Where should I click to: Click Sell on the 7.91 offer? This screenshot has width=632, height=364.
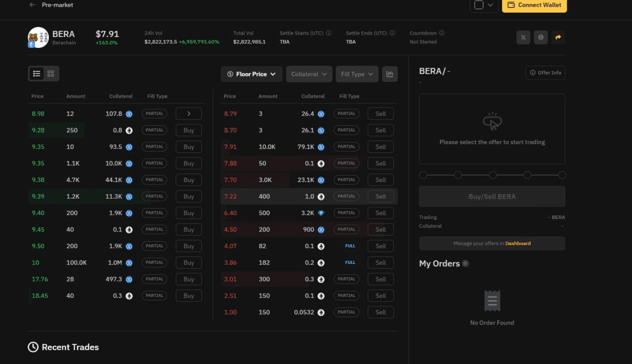click(x=381, y=146)
